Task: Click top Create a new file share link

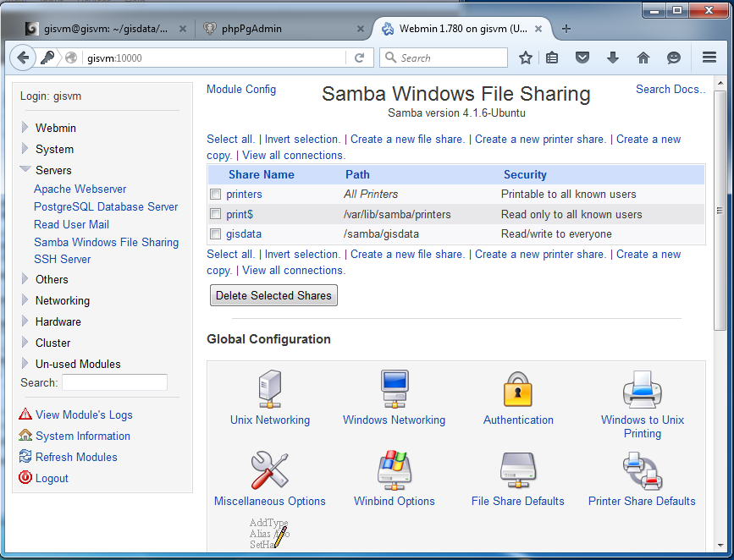Action: click(407, 139)
